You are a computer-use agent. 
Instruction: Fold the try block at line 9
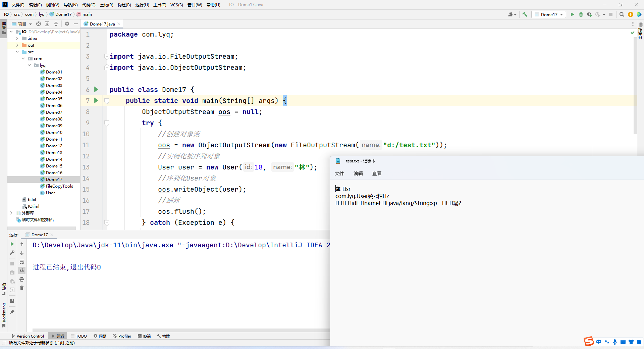107,123
